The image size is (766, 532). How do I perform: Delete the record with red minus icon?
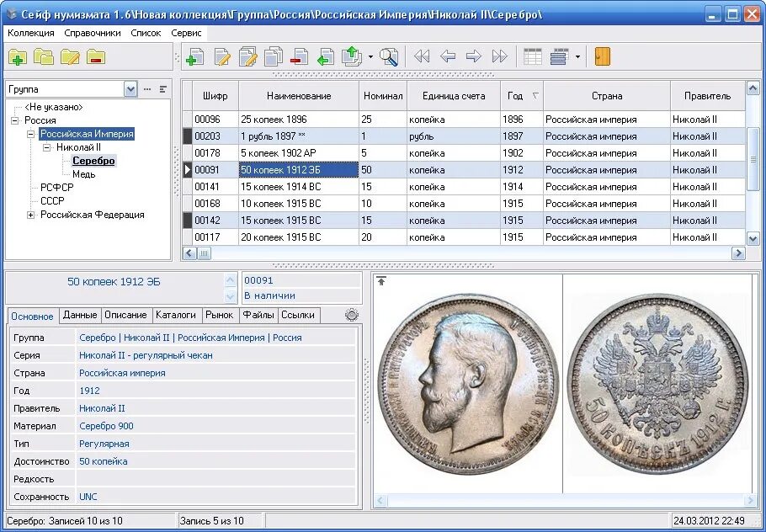[x=299, y=56]
